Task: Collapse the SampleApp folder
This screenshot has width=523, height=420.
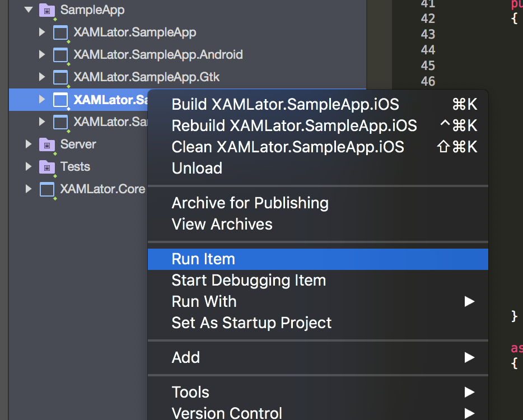Action: [x=29, y=10]
